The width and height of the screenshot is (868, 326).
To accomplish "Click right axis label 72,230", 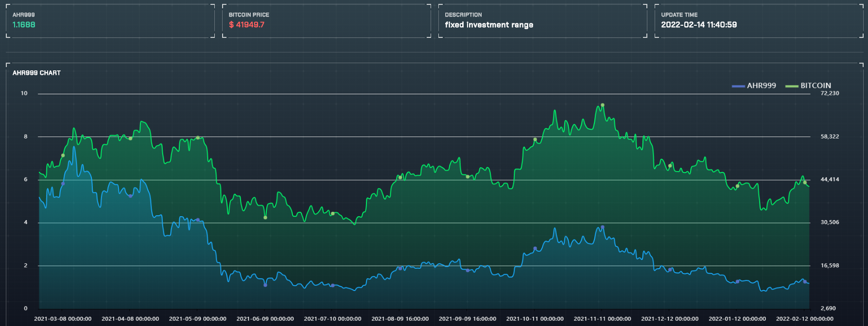I will (x=830, y=93).
